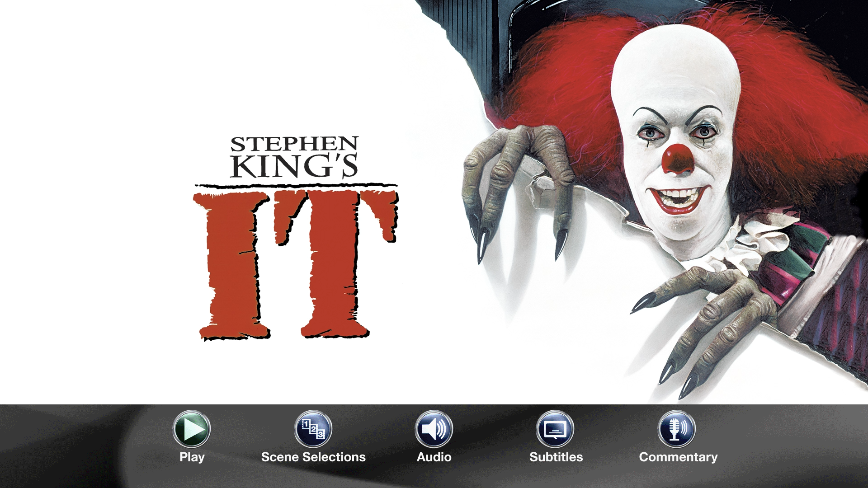Choose the Audio menu label
Viewport: 868px width, 488px height.
(434, 457)
